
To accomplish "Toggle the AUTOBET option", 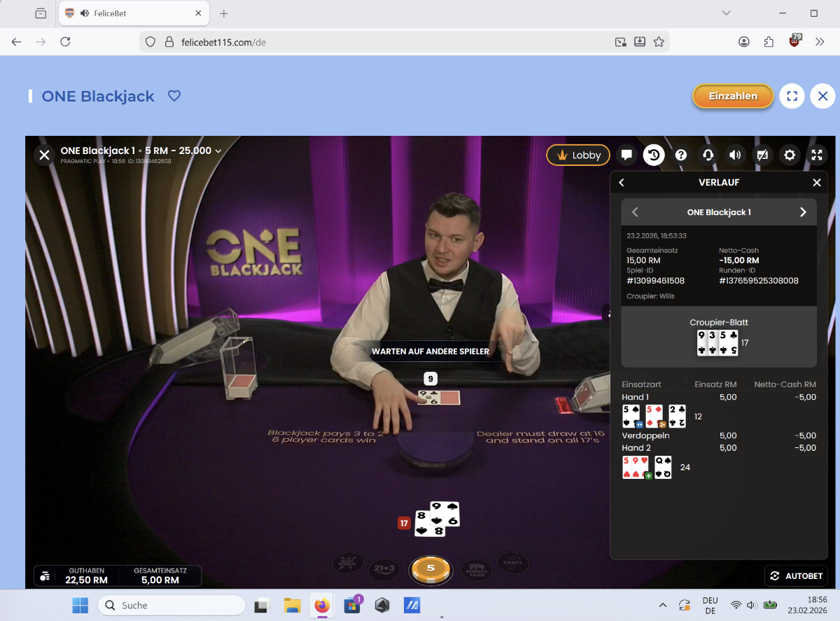I will tap(797, 575).
